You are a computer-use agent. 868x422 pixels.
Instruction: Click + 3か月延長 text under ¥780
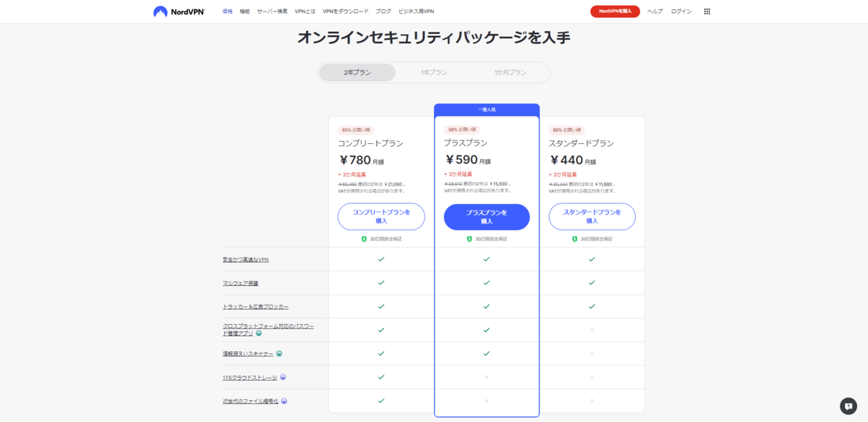[x=352, y=174]
